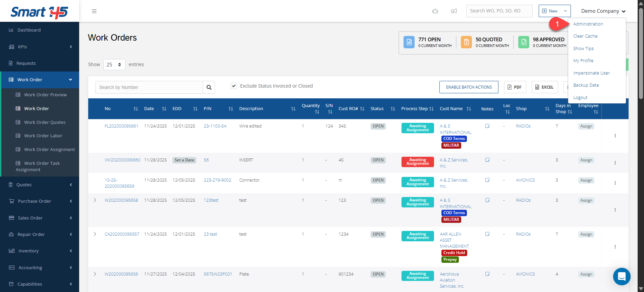The image size is (644, 292).
Task: Open notes icon for FL202000095661
Action: (x=487, y=126)
